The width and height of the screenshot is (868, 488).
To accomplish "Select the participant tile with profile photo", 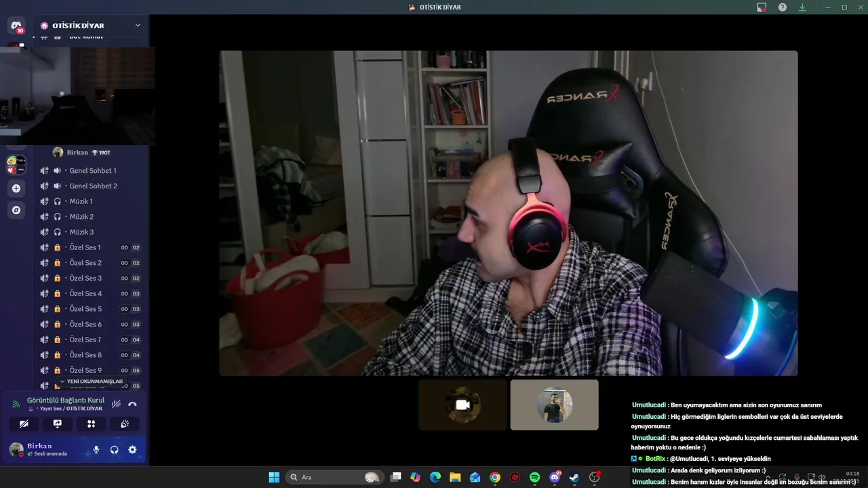I will [554, 405].
